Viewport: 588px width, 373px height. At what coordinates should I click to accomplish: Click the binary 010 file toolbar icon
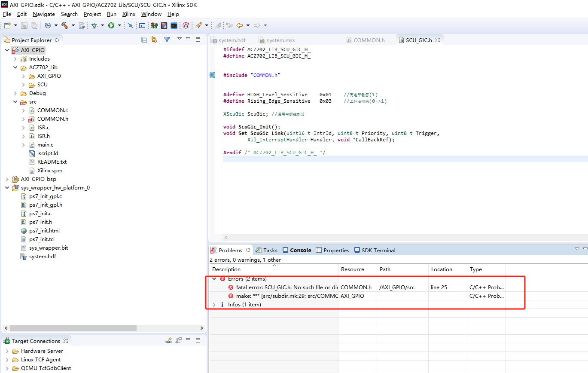pyautogui.click(x=82, y=26)
